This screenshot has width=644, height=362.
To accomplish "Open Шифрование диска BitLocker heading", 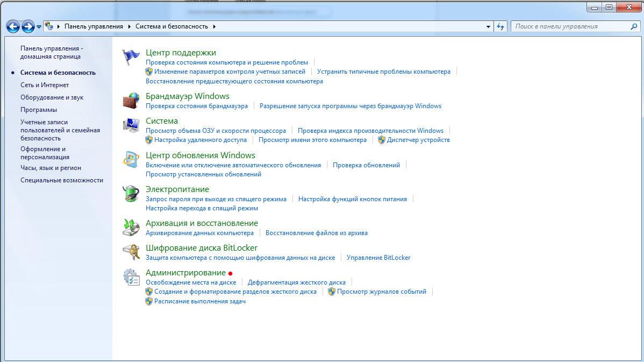I will [202, 248].
